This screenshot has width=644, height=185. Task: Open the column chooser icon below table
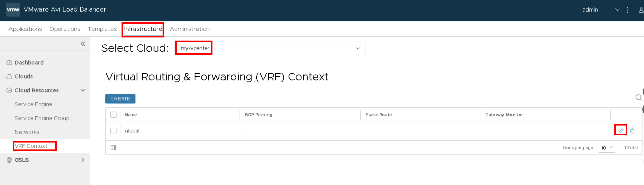point(114,148)
